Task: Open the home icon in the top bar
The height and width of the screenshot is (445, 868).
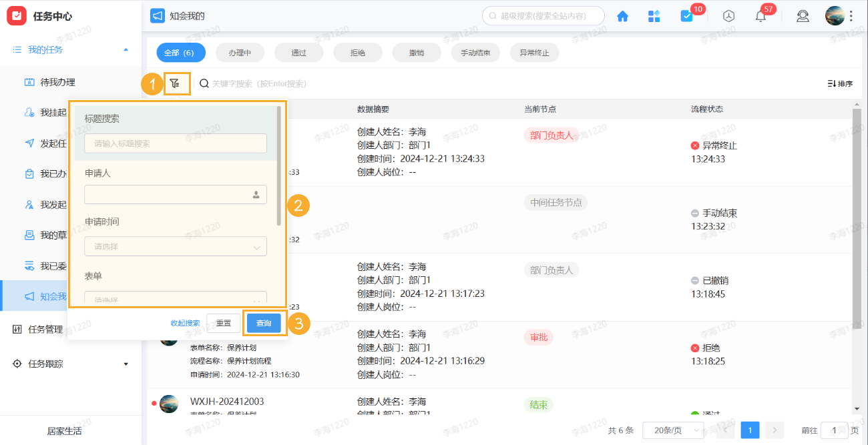Action: 622,15
